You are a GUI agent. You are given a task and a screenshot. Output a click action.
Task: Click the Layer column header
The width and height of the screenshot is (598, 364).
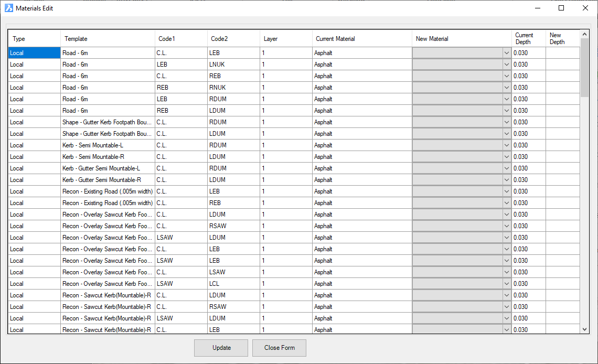tap(286, 38)
